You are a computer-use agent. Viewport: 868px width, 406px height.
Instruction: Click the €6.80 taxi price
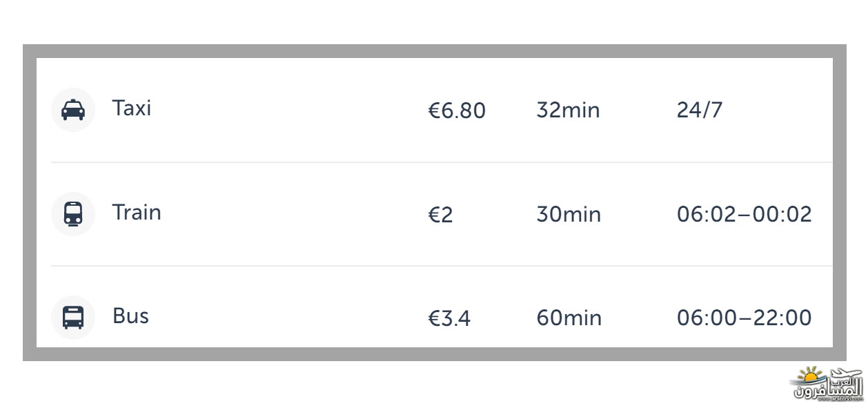[x=457, y=110]
